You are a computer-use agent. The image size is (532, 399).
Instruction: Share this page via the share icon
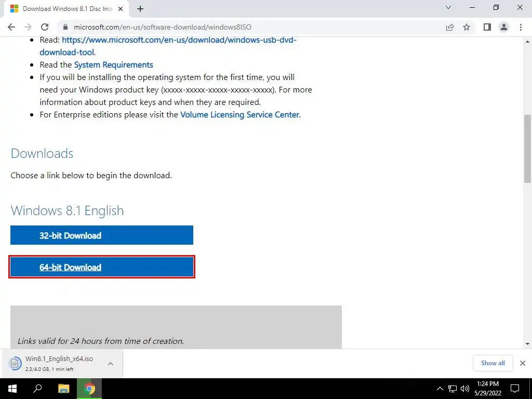(450, 27)
